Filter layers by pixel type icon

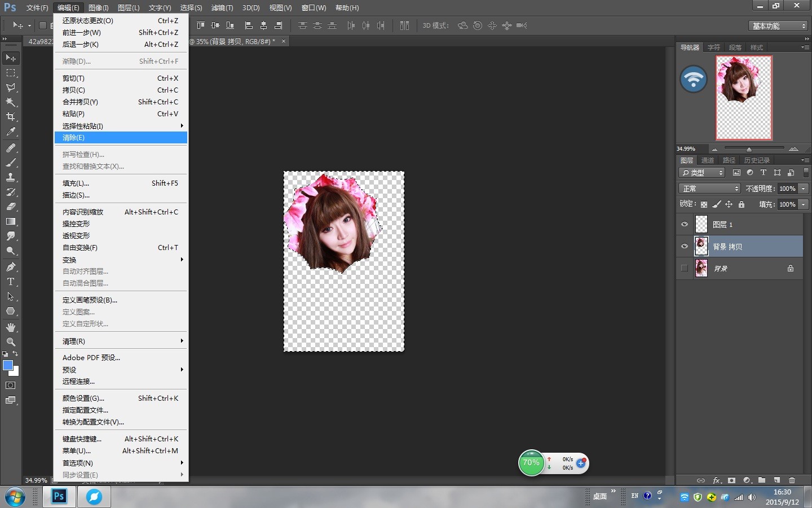click(x=736, y=173)
